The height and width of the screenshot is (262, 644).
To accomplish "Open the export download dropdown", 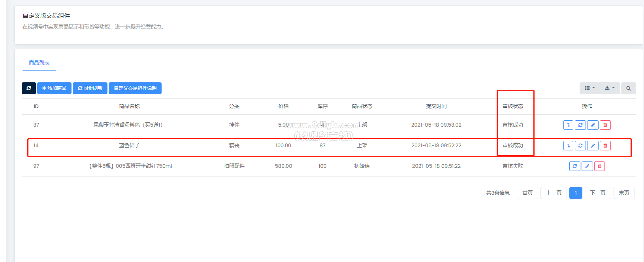I will pyautogui.click(x=610, y=88).
